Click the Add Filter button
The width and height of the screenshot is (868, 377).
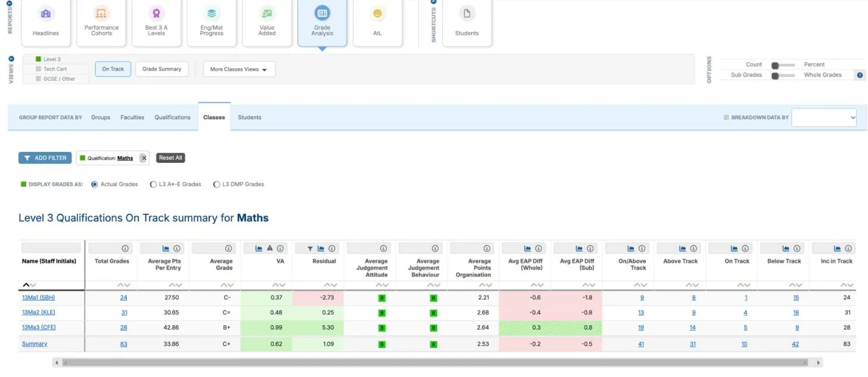[45, 158]
